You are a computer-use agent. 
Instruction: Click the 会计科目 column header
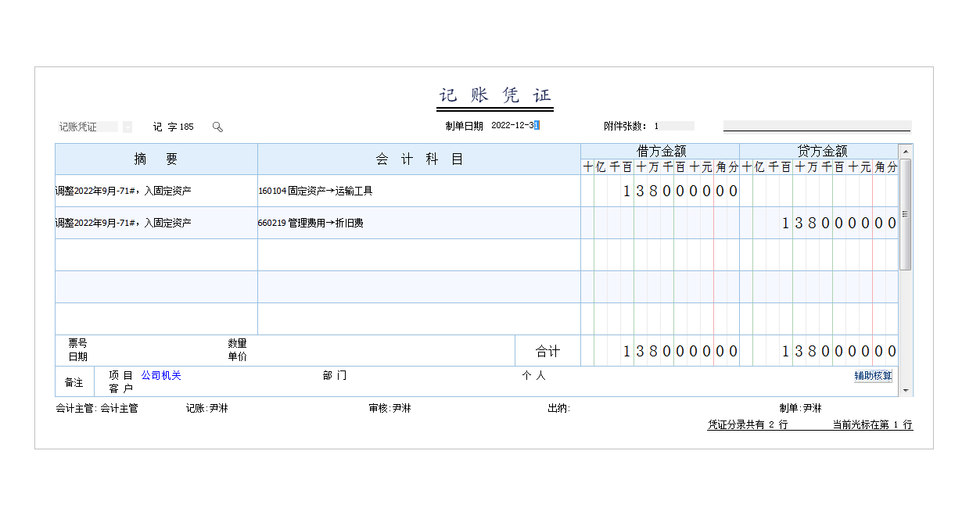pyautogui.click(x=419, y=159)
